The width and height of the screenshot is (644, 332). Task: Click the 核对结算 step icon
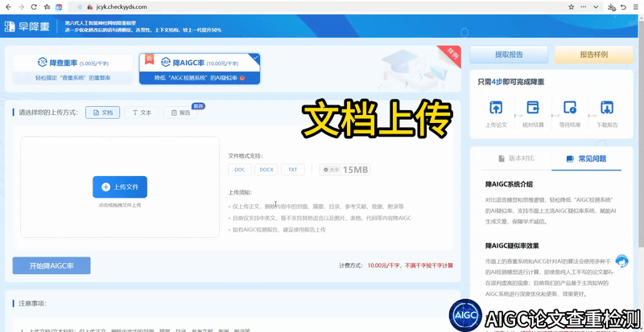tap(533, 108)
